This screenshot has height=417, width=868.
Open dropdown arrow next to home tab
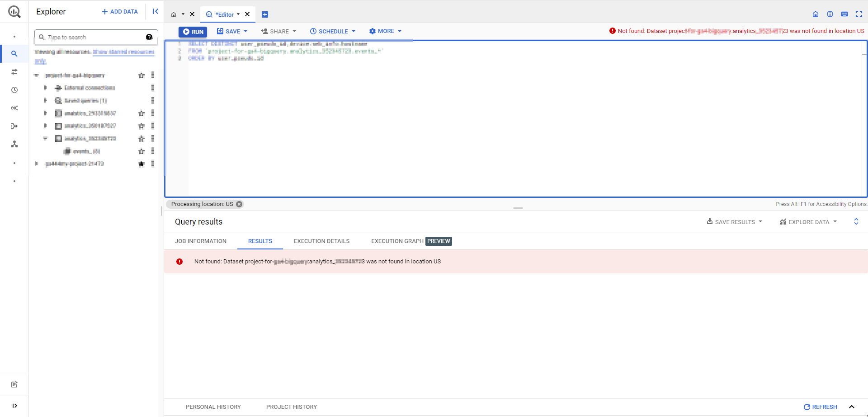pos(183,14)
